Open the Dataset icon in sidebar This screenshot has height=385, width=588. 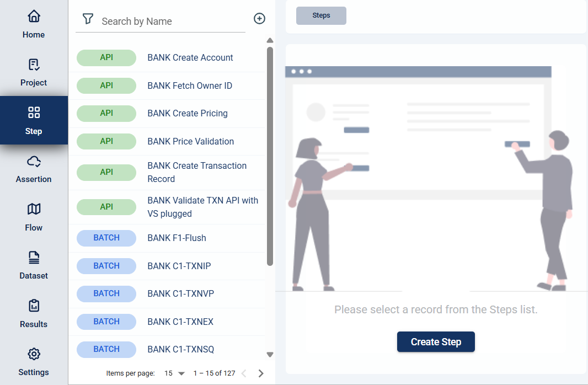pos(34,258)
